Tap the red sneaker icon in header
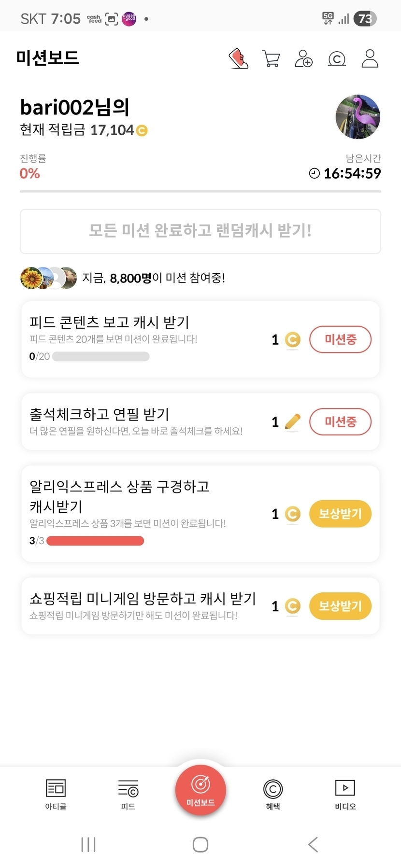This screenshot has width=401, height=868. click(x=238, y=59)
